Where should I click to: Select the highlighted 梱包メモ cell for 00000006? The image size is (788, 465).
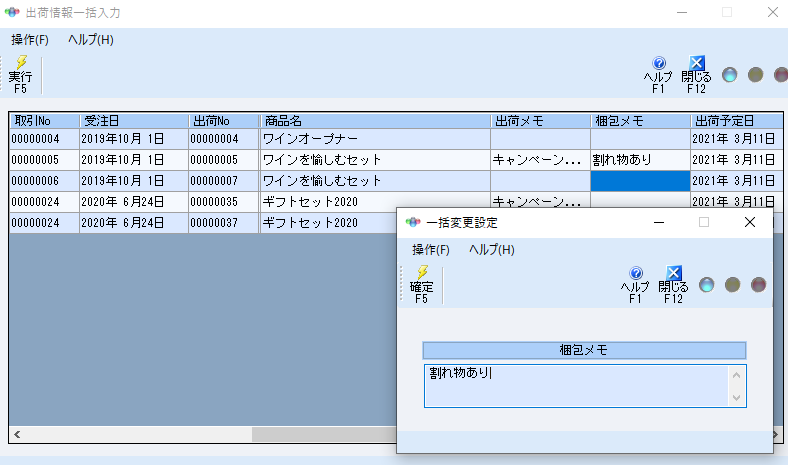pyautogui.click(x=640, y=181)
